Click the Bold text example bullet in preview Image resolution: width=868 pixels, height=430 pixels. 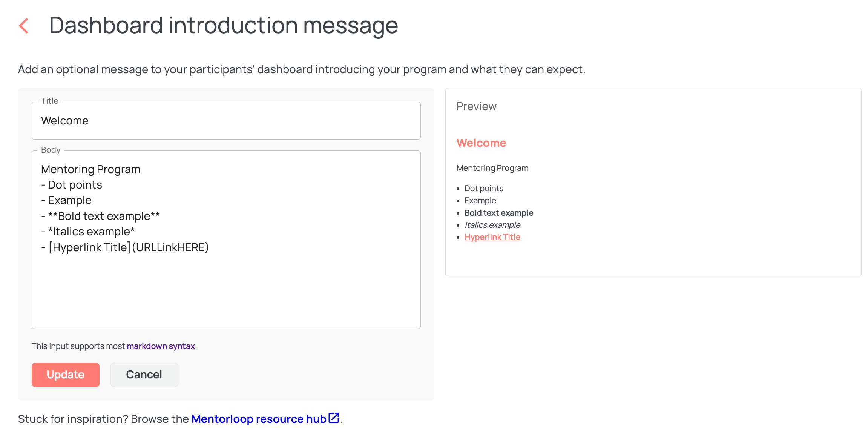tap(499, 213)
